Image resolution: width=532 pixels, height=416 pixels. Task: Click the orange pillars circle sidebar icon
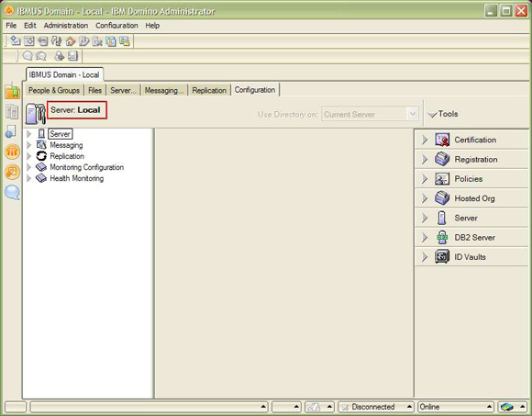(12, 152)
